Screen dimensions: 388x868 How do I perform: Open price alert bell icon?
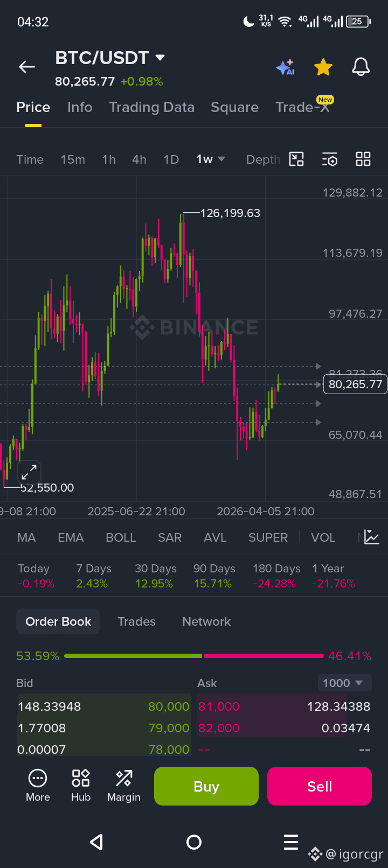tap(361, 67)
